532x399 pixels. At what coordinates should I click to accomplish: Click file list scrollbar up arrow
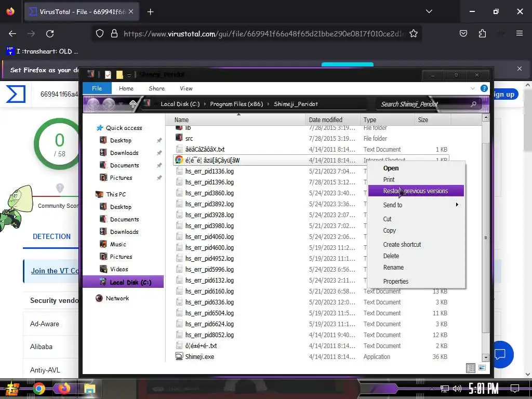486,118
